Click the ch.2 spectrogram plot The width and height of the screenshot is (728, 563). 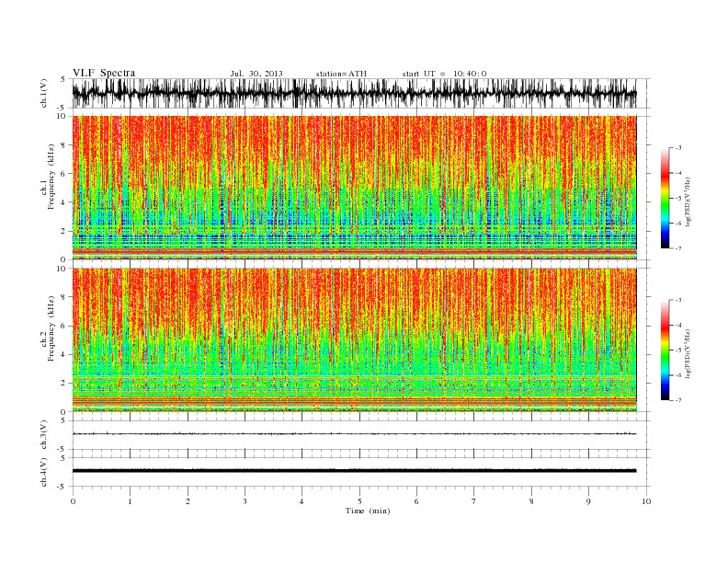coord(355,340)
